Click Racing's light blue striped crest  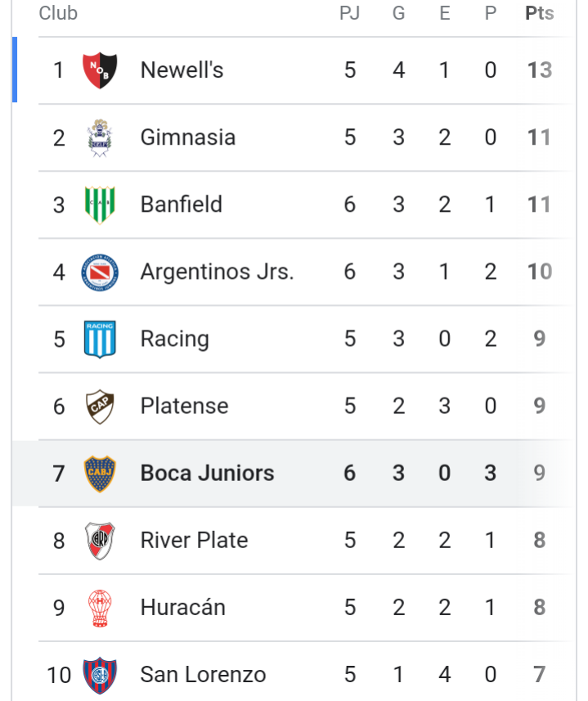100,339
